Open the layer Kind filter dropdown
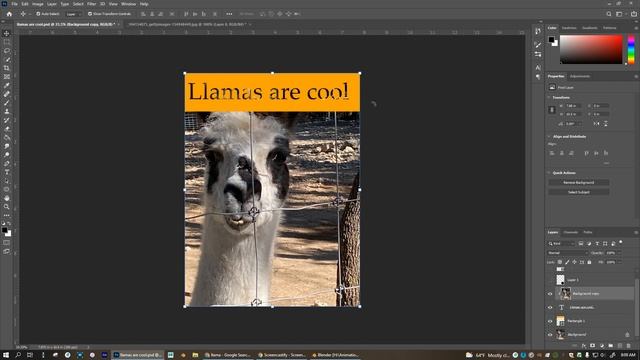This screenshot has height=360, width=640. (x=562, y=244)
